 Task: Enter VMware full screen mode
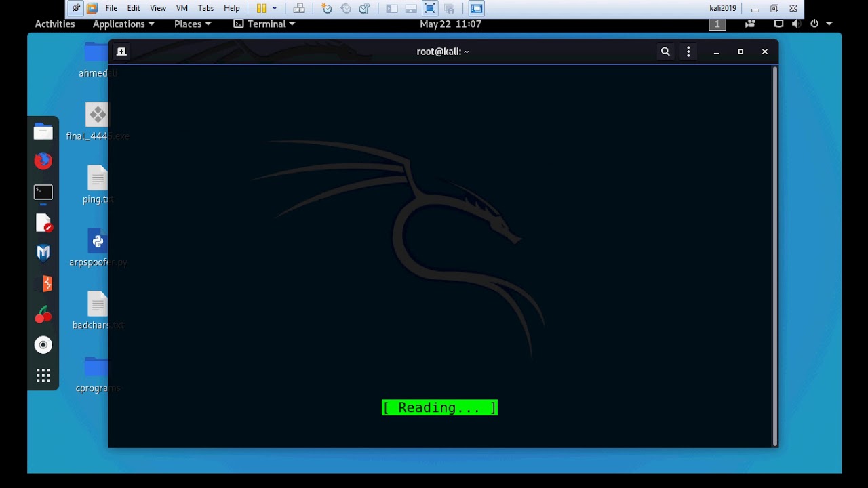point(430,8)
